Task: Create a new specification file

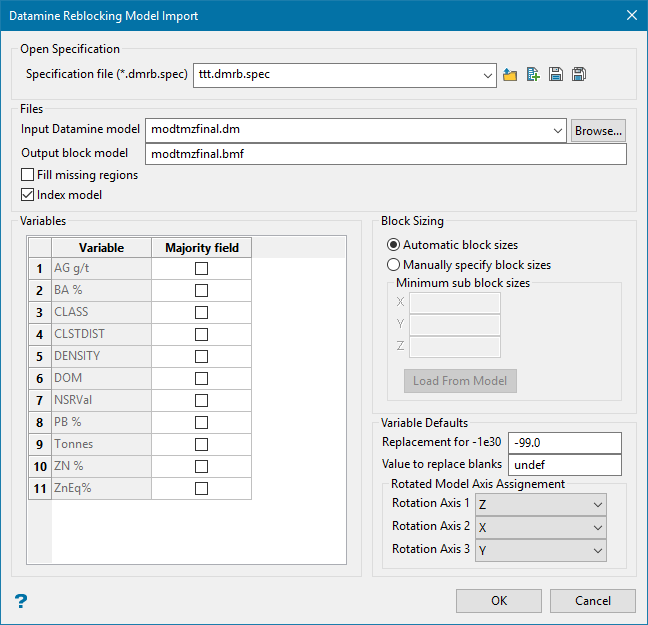Action: (533, 75)
